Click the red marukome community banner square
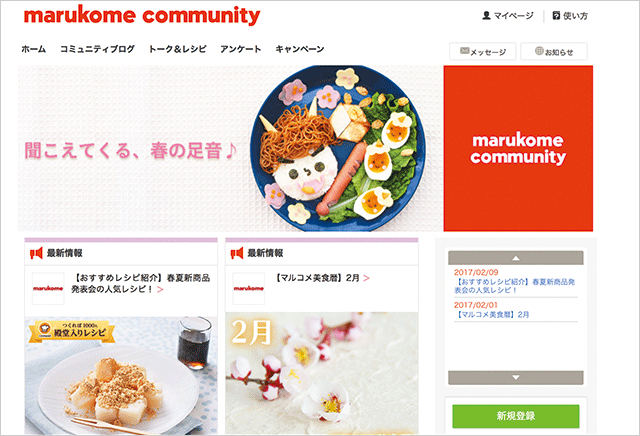 pos(518,148)
